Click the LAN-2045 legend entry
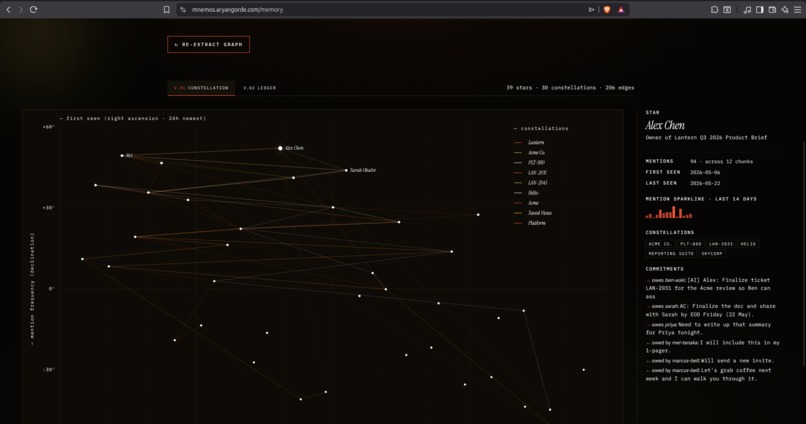This screenshot has height=424, width=806. click(531, 182)
